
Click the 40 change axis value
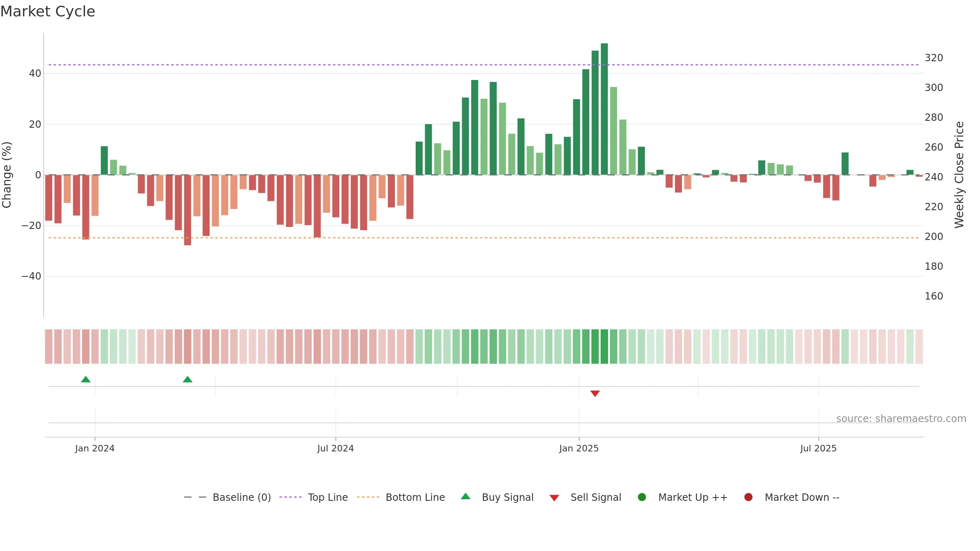pyautogui.click(x=35, y=73)
